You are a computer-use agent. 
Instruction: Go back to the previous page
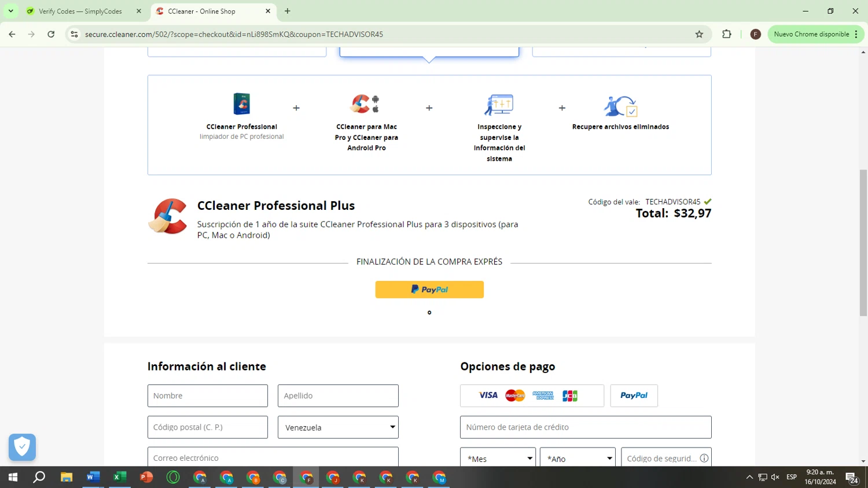point(12,34)
